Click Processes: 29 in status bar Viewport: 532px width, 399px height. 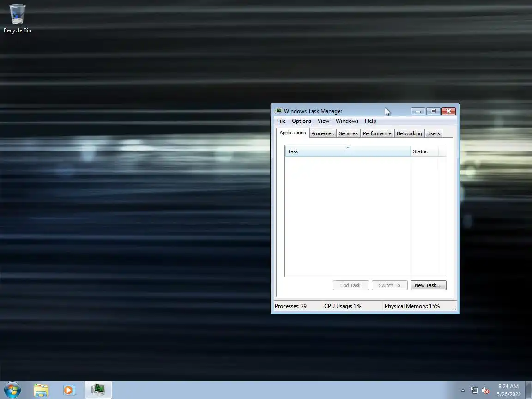pyautogui.click(x=291, y=306)
